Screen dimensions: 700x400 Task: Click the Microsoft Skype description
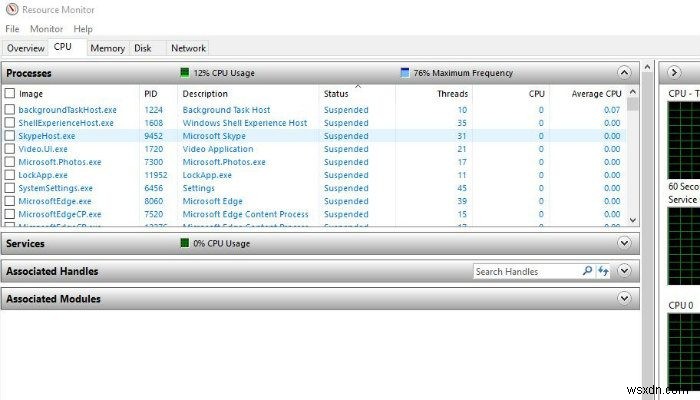pyautogui.click(x=214, y=136)
